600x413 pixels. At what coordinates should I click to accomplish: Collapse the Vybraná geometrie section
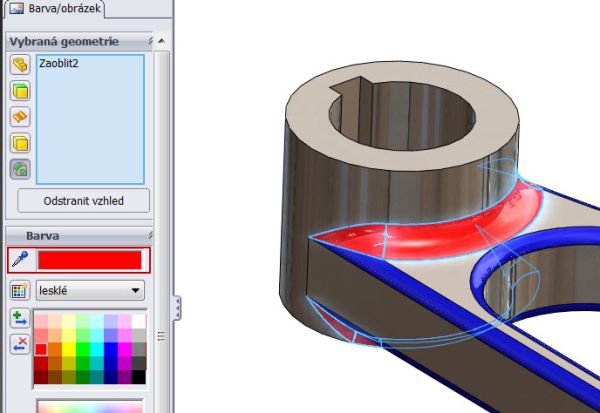150,42
